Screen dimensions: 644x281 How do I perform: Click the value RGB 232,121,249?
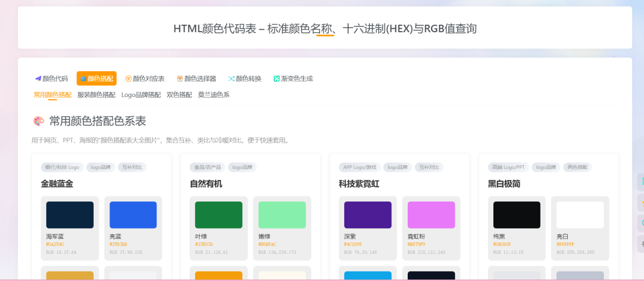tap(427, 252)
